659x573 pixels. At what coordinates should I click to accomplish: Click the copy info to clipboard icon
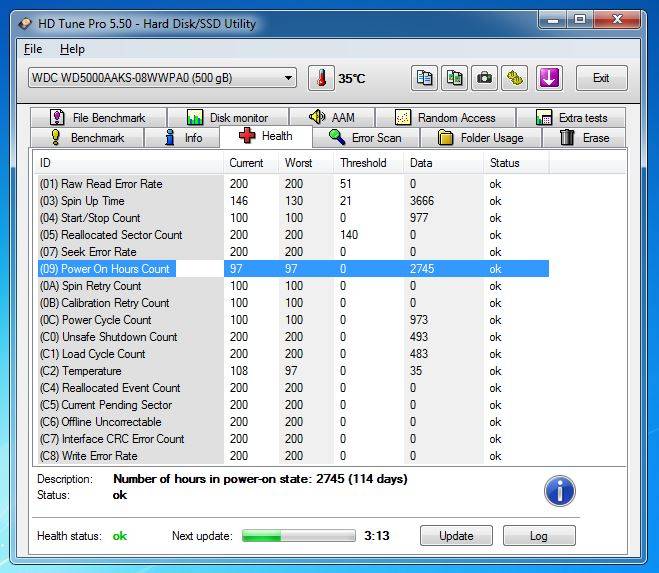click(x=424, y=78)
